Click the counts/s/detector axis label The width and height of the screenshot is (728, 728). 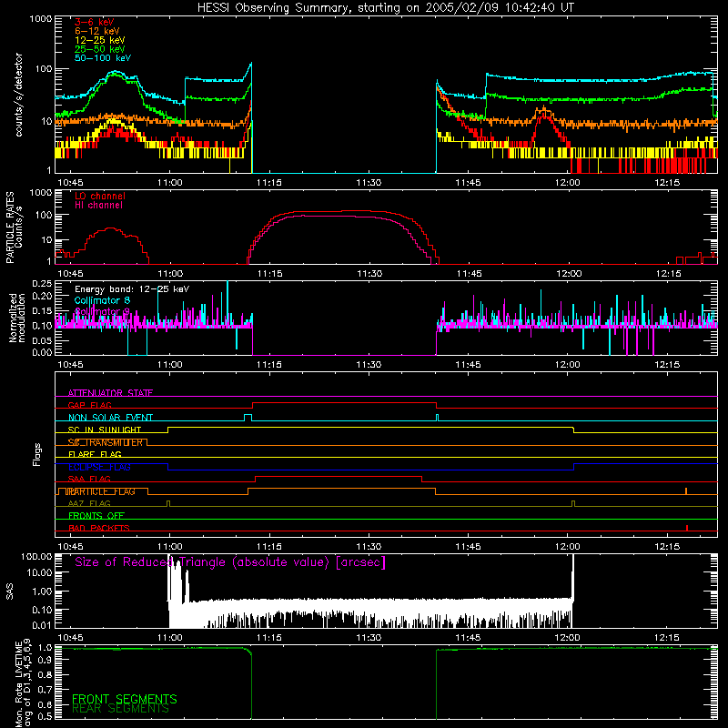(18, 95)
